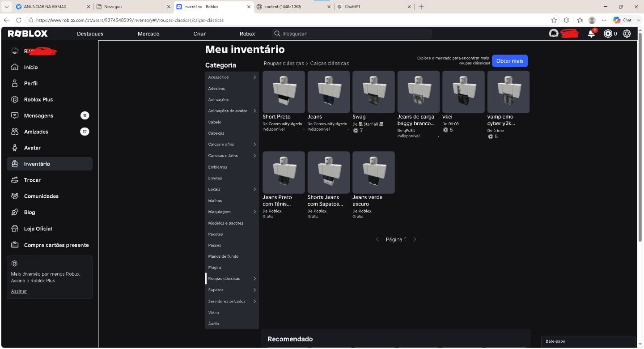Switch to the ChatGPT browser tab
This screenshot has width=644, height=349.
tap(373, 7)
